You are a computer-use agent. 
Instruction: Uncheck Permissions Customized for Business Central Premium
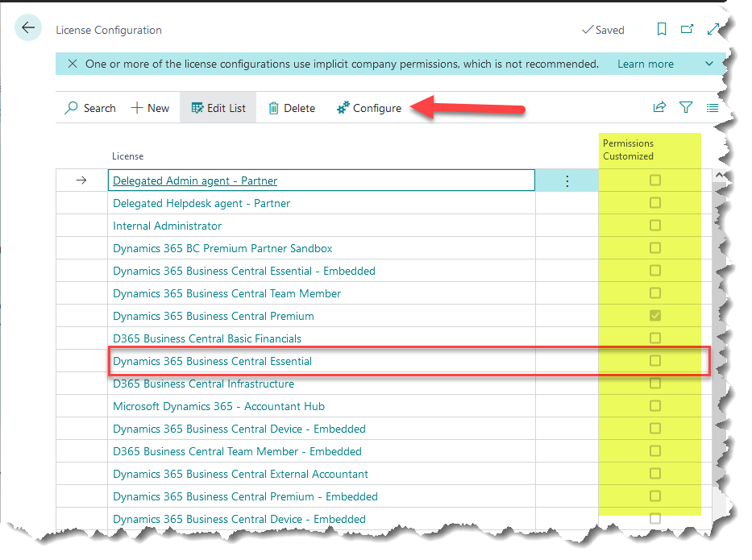pos(654,316)
